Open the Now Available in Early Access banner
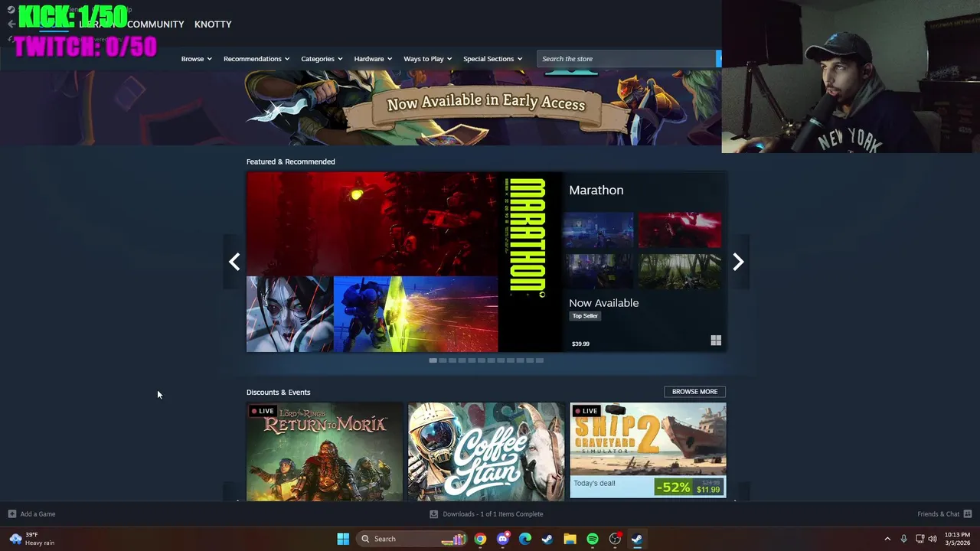This screenshot has width=980, height=551. [486, 108]
